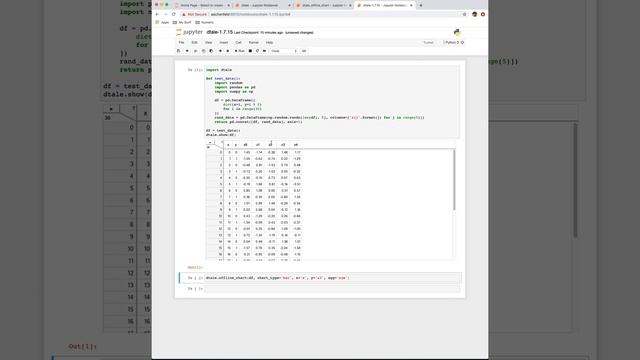The width and height of the screenshot is (640, 360).
Task: Select column header x2 in D-Tale grid
Action: coord(271,145)
